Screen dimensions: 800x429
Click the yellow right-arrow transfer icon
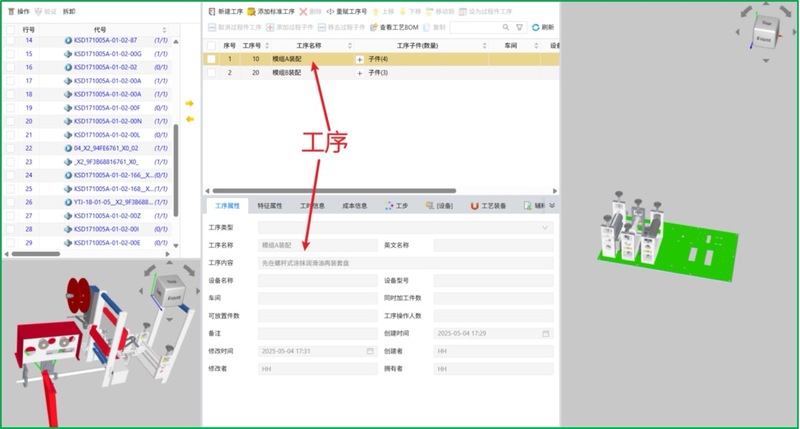point(190,103)
